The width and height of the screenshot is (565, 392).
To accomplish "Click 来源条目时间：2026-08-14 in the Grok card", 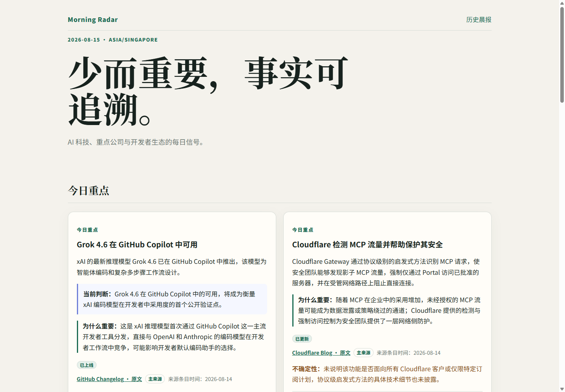I will 200,379.
